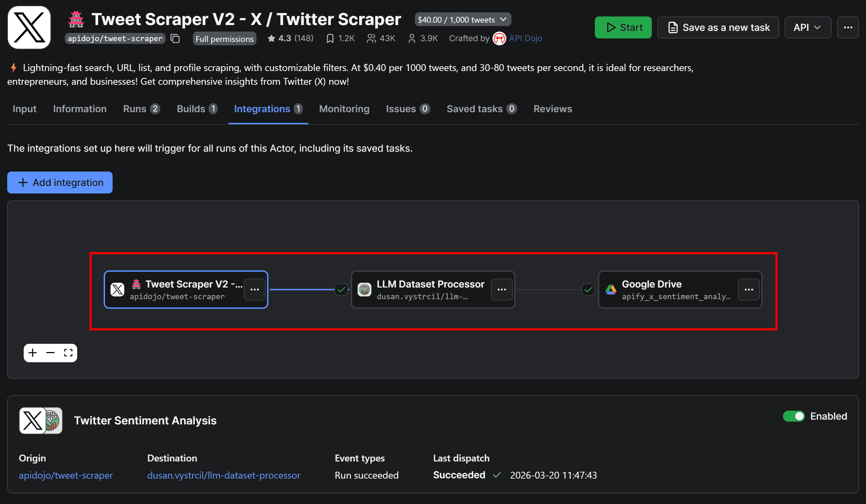Click the fit view fullscreen icon

[x=68, y=353]
